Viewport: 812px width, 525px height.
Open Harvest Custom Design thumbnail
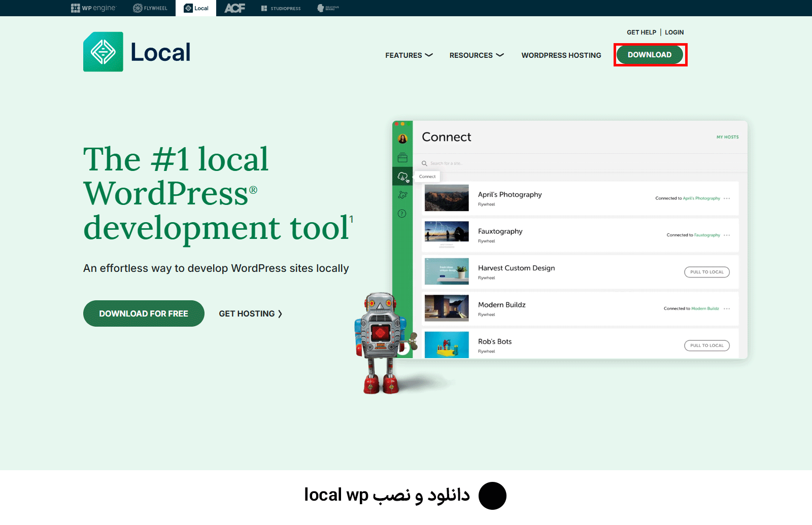(447, 271)
